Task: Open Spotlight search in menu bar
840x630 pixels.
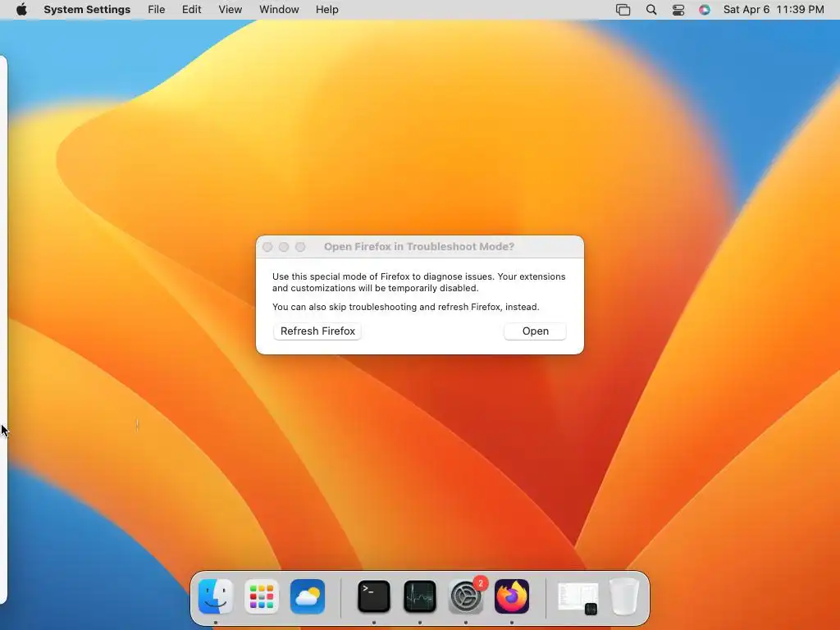Action: point(651,10)
